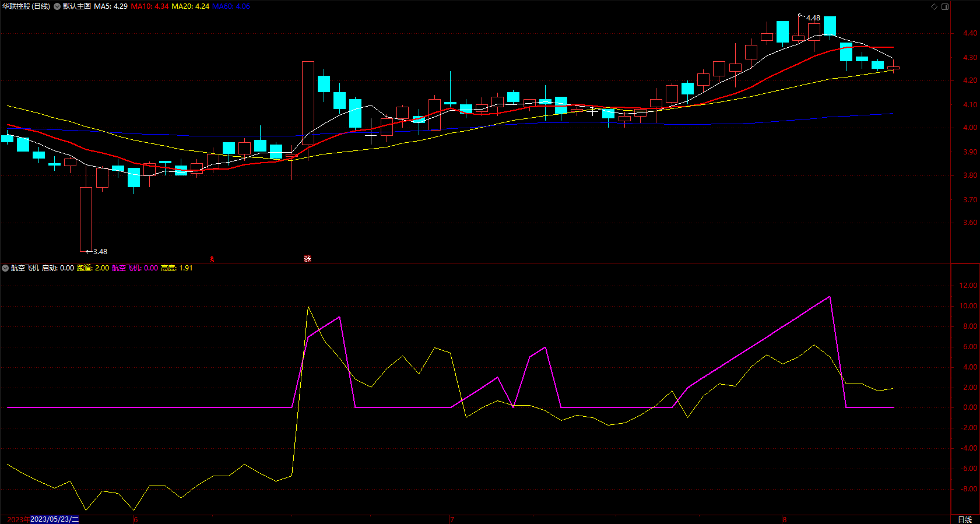Click the 2023年 year label on time axis
This screenshot has height=524, width=980.
18,519
